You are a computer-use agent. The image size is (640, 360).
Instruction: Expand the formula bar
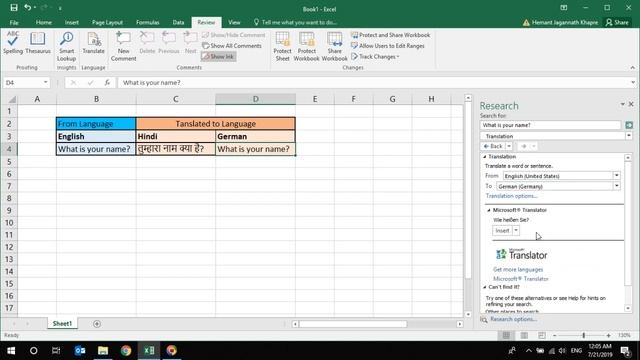click(x=633, y=82)
